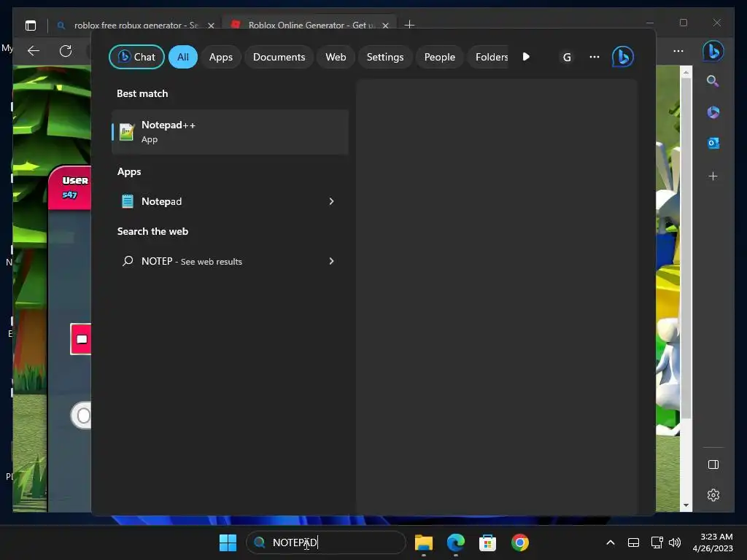The height and width of the screenshot is (560, 747).
Task: Open the Windows Start menu
Action: coord(228,542)
